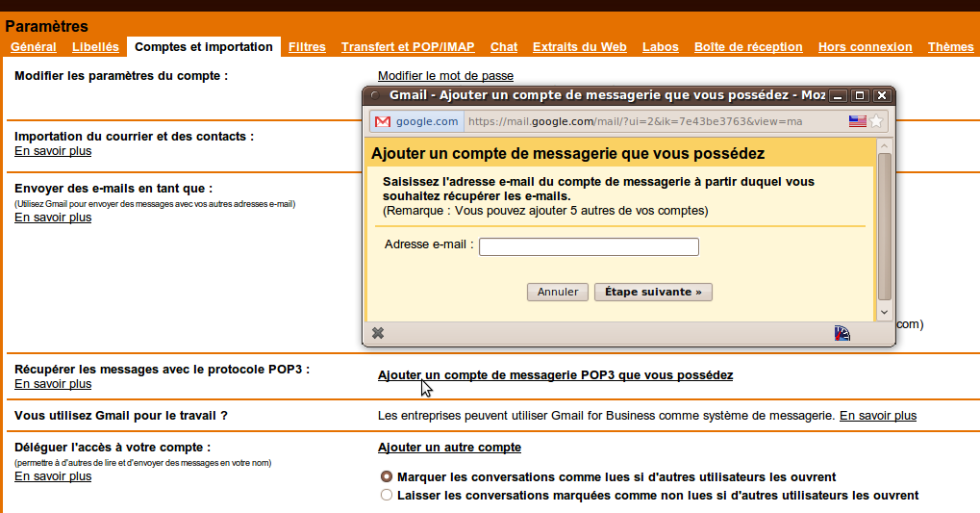Open the Chat settings tab
The width and height of the screenshot is (980, 513).
(x=504, y=47)
